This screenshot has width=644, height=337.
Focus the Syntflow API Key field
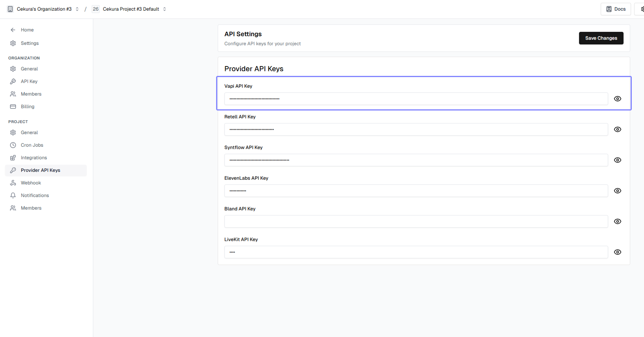(416, 160)
